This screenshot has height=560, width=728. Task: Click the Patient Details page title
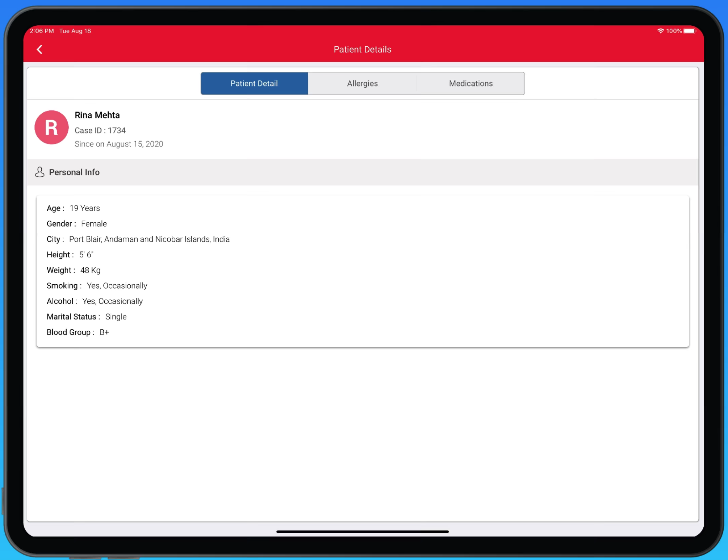362,49
